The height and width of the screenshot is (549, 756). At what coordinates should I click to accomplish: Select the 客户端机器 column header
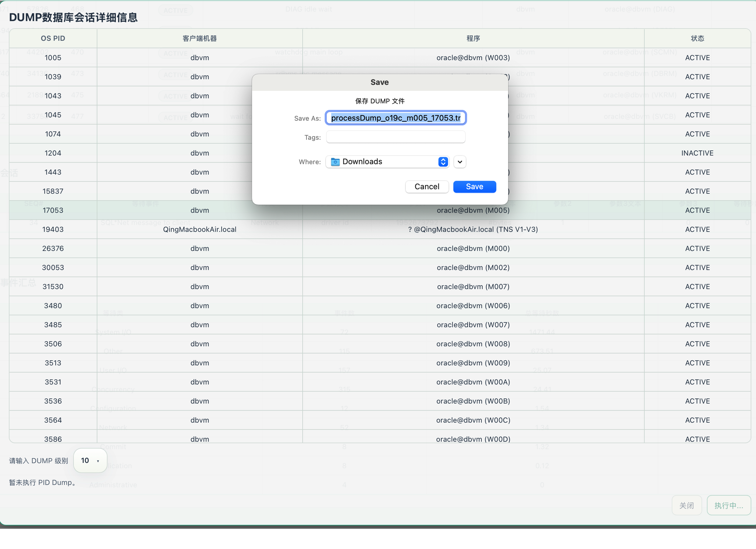[x=200, y=38]
